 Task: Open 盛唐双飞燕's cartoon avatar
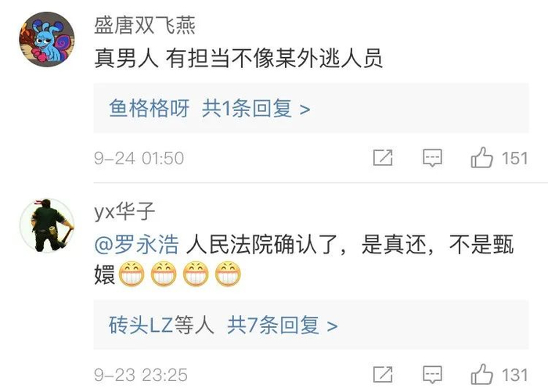pos(47,39)
